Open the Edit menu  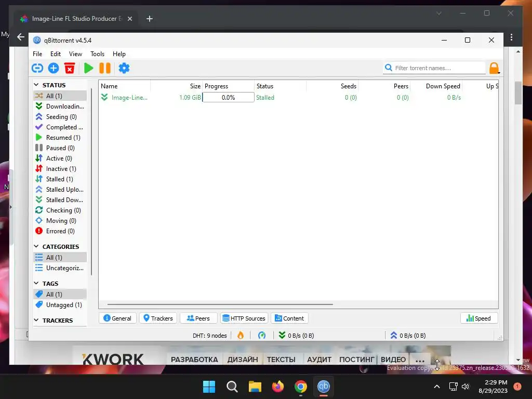[55, 54]
